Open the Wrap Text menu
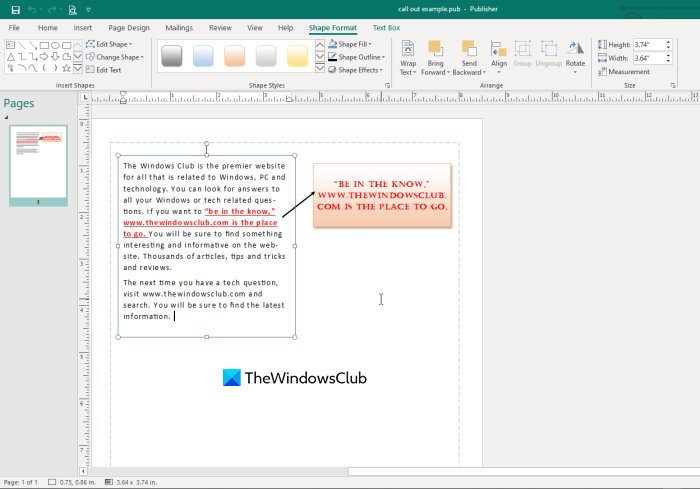The image size is (700, 489). click(x=408, y=58)
